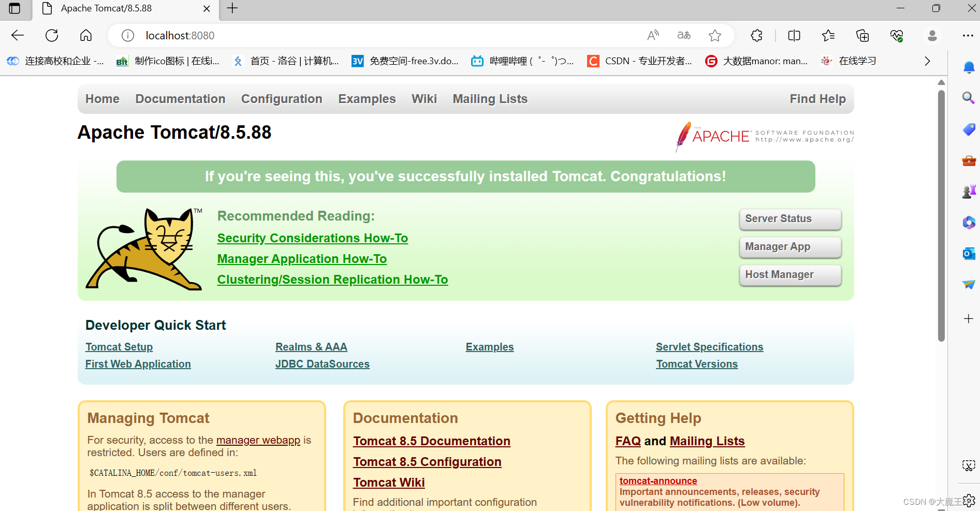Go to browser Home icon
This screenshot has width=980, height=511.
pyautogui.click(x=86, y=35)
